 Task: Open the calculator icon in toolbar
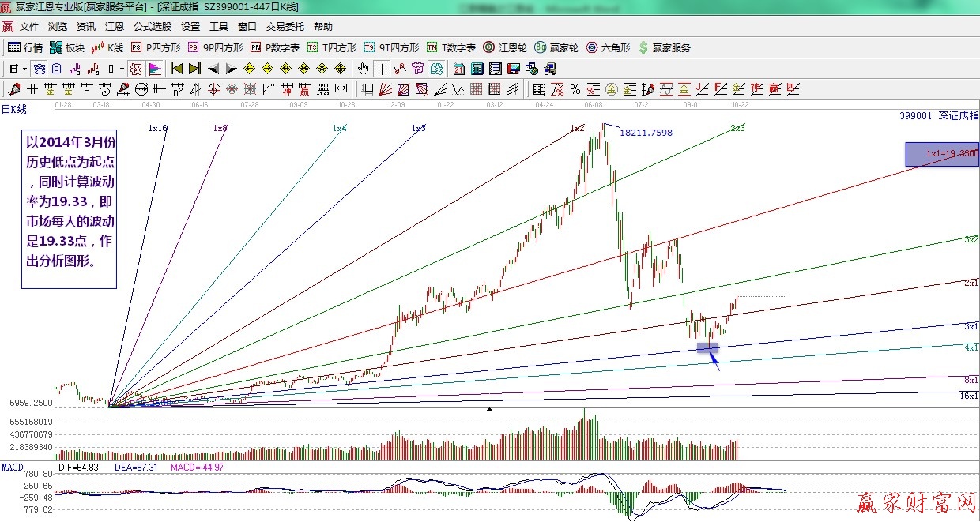click(x=477, y=69)
